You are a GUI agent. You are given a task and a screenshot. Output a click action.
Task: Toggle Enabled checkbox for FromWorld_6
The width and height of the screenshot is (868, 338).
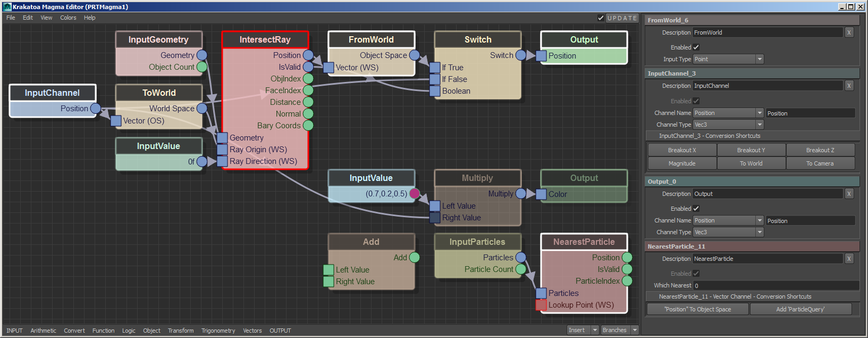tap(696, 47)
